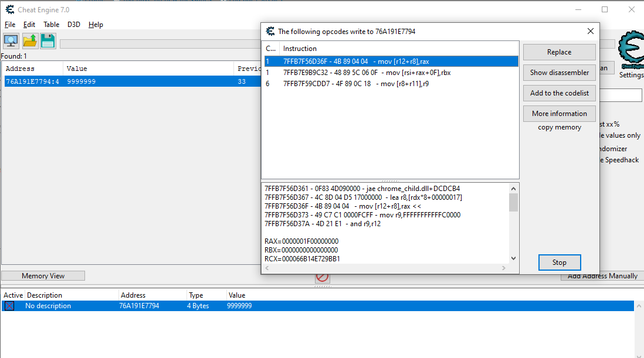
Task: Click the open file folder icon
Action: click(x=30, y=40)
